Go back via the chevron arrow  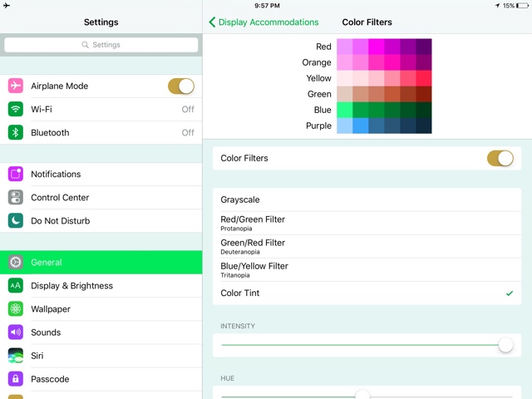213,22
